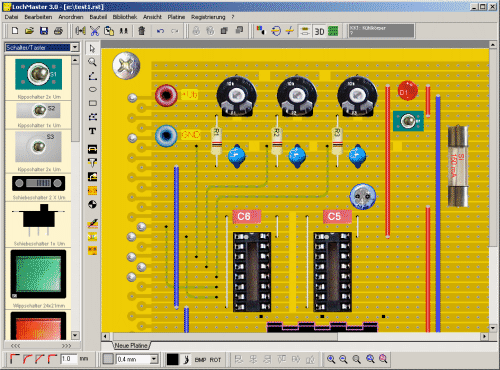Select the pointer arrow tool

click(92, 49)
